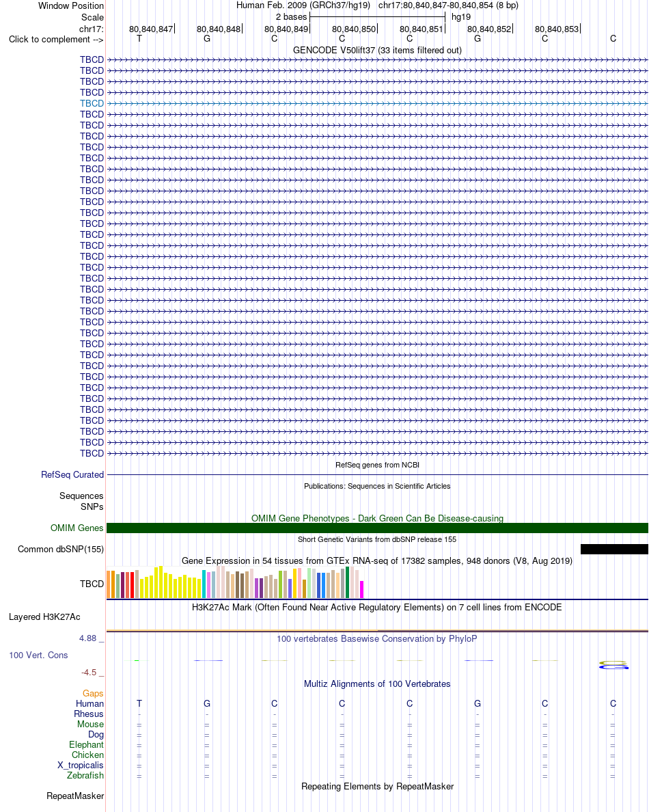Open 'Publications: Sequences in Scientific Articles' title
Viewport: 649px width, 812px height.
pyautogui.click(x=377, y=486)
